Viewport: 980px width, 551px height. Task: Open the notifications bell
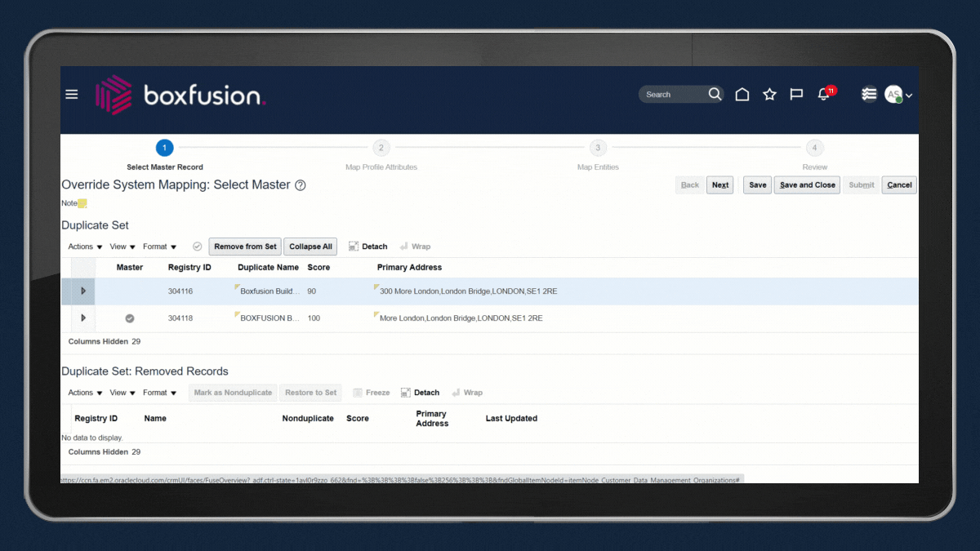824,95
